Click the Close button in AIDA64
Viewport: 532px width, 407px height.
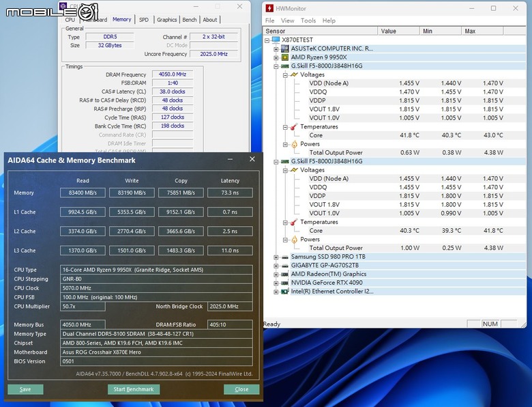(x=241, y=389)
